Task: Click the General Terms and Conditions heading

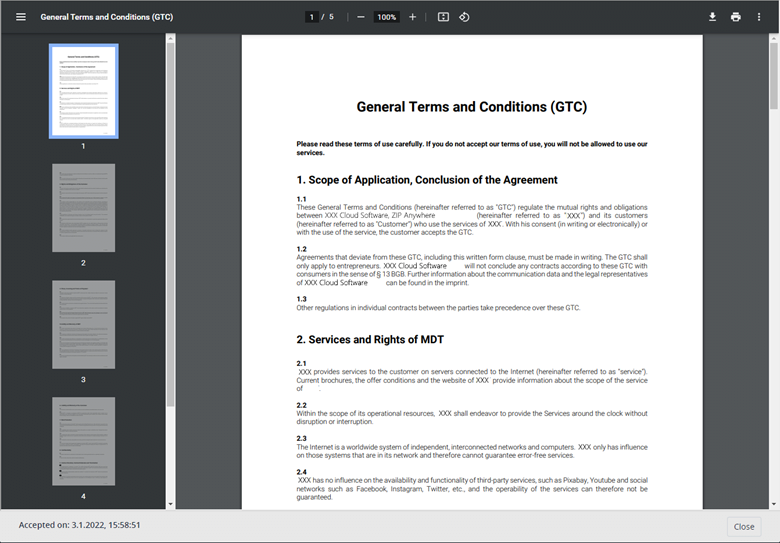Action: pos(471,107)
